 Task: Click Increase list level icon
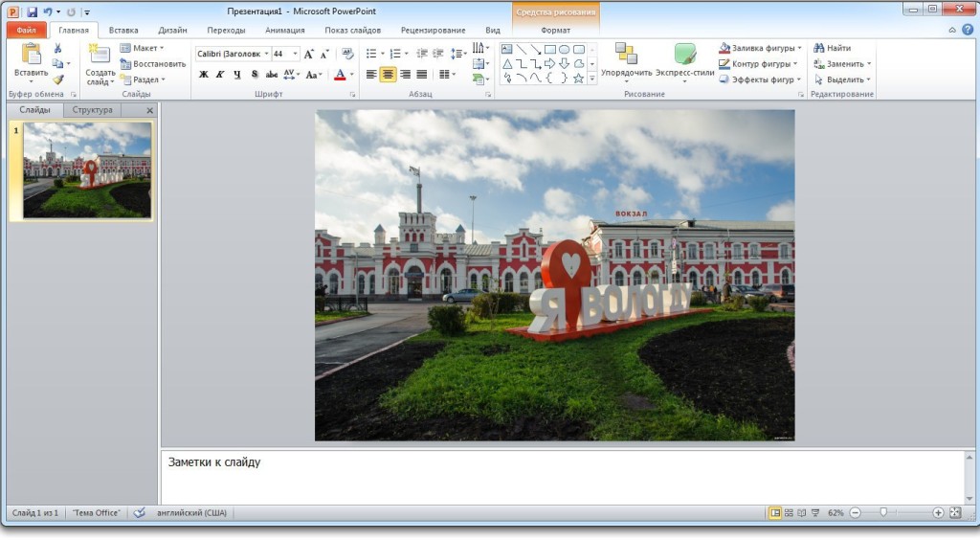(438, 54)
